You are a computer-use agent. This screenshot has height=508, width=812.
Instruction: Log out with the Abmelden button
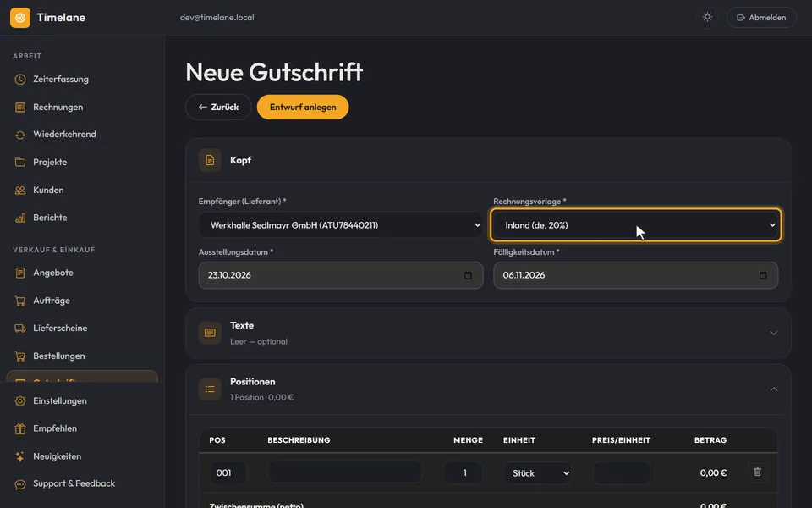[761, 18]
